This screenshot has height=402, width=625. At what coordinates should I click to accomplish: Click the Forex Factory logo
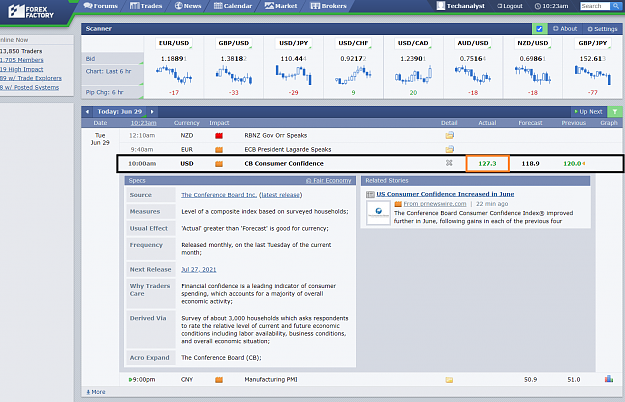click(x=31, y=12)
